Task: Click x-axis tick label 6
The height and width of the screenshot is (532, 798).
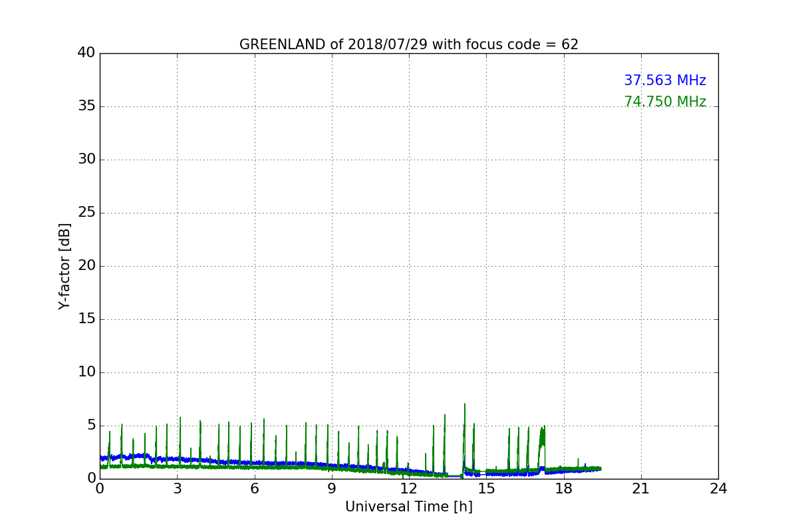Action: click(x=254, y=489)
